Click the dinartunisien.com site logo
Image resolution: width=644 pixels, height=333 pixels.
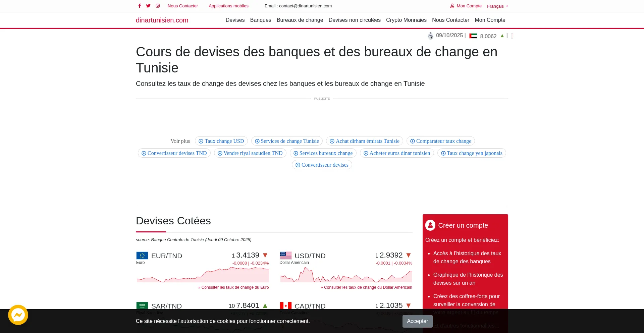pos(162,20)
